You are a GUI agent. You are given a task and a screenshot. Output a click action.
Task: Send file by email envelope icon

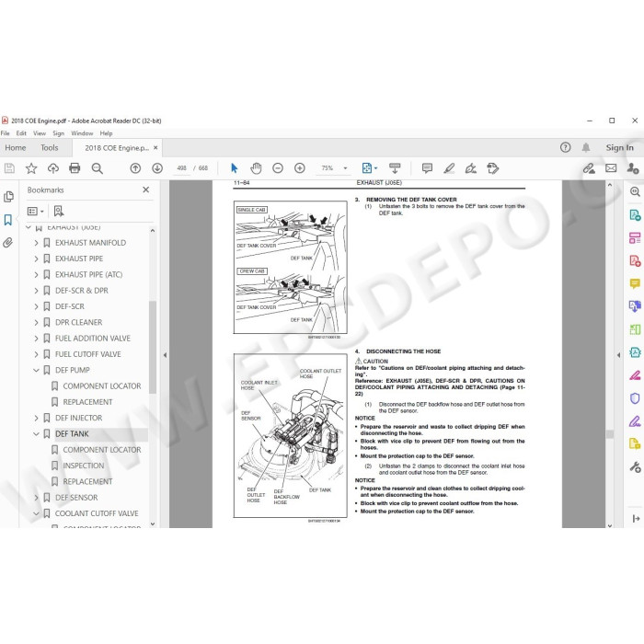611,168
